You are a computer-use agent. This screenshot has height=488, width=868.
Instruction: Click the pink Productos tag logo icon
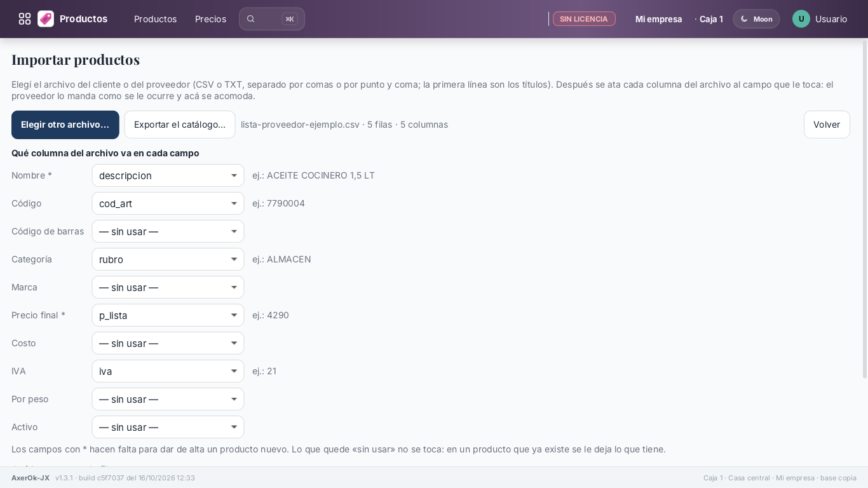(x=46, y=19)
